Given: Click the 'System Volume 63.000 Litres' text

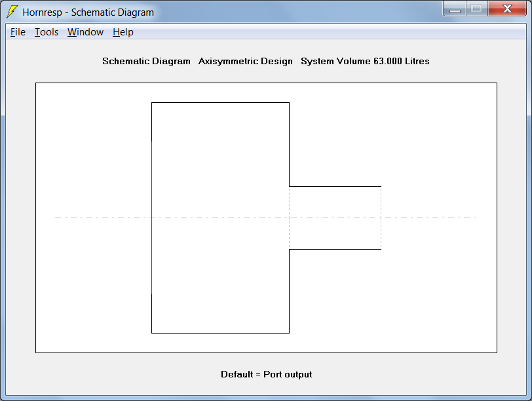Looking at the screenshot, I should [x=365, y=61].
